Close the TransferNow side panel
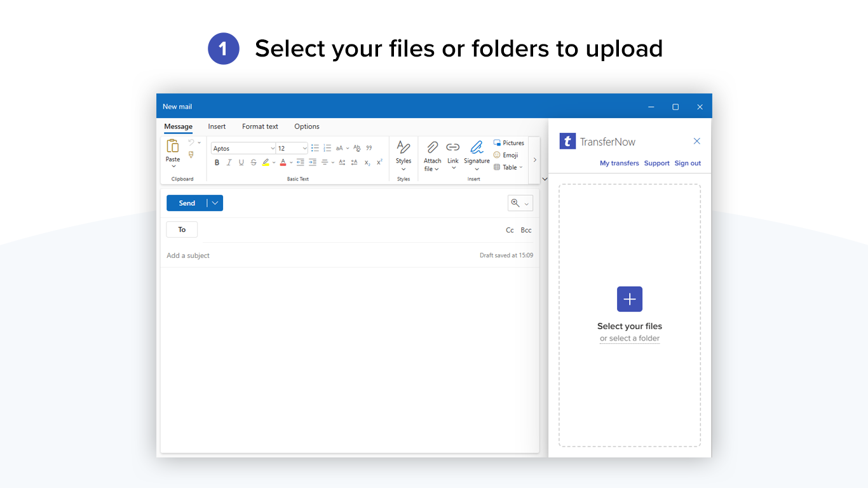The width and height of the screenshot is (868, 488). [x=696, y=141]
